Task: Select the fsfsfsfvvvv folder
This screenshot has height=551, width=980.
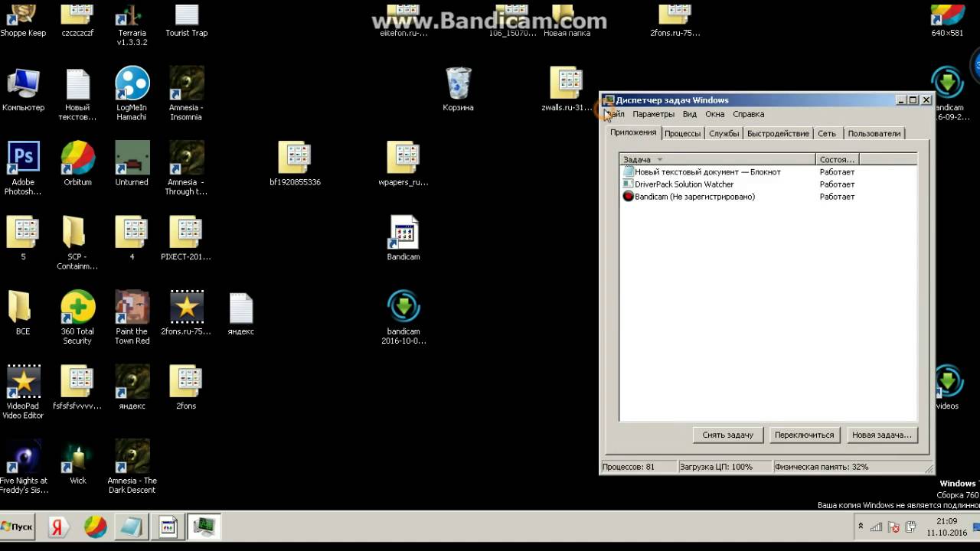Action: [77, 387]
